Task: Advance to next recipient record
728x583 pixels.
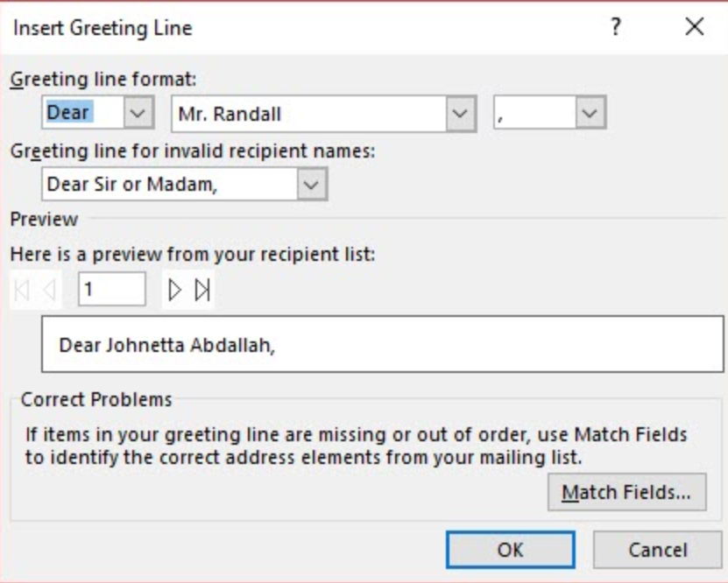Action: [x=174, y=291]
